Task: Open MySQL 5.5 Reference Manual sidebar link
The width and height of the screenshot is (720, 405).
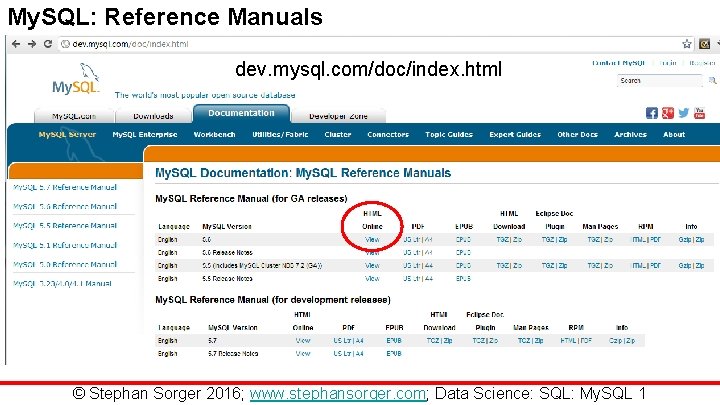Action: pos(65,226)
